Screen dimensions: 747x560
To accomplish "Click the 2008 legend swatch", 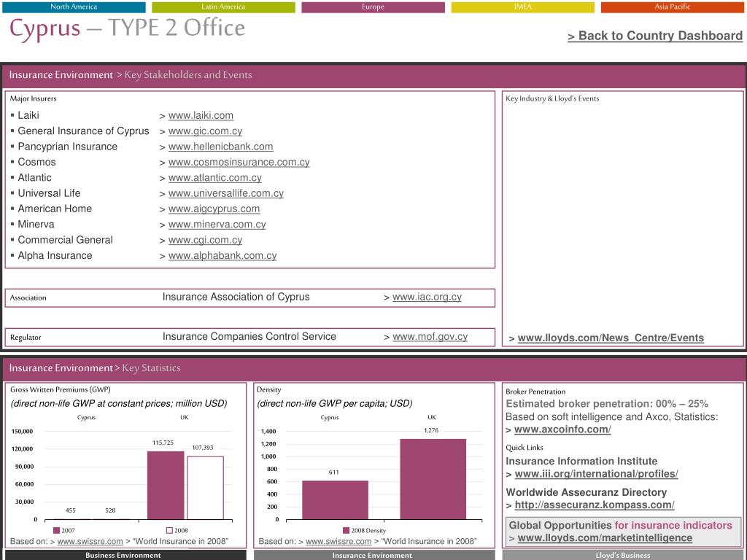I will coord(169,531).
